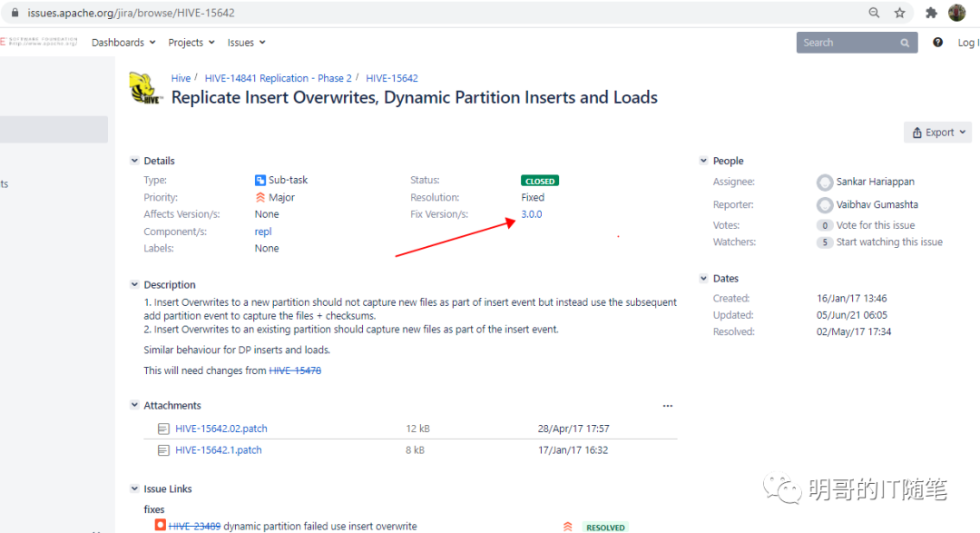The height and width of the screenshot is (533, 980).
Task: Click the 17/Jan/17 16:32 attachment date
Action: pyautogui.click(x=573, y=449)
